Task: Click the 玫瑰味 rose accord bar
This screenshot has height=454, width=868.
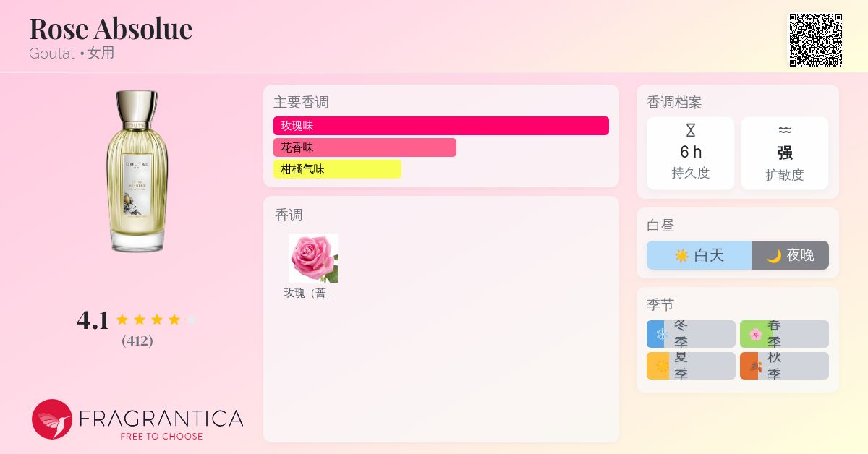Action: click(x=441, y=126)
